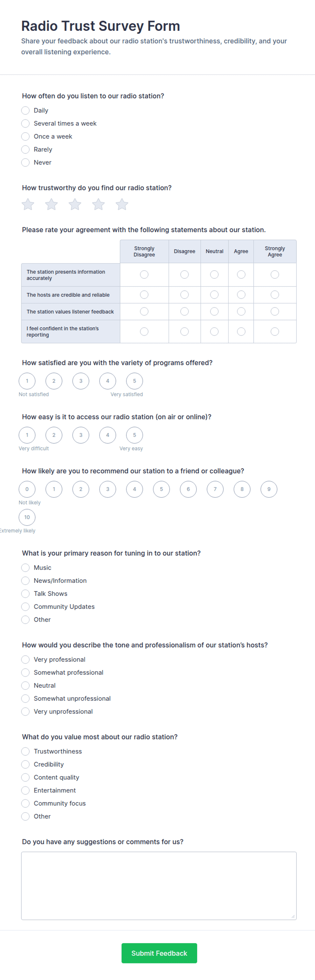This screenshot has width=315, height=980.
Task: Choose 3 on the station access ease scale
Action: point(81,435)
